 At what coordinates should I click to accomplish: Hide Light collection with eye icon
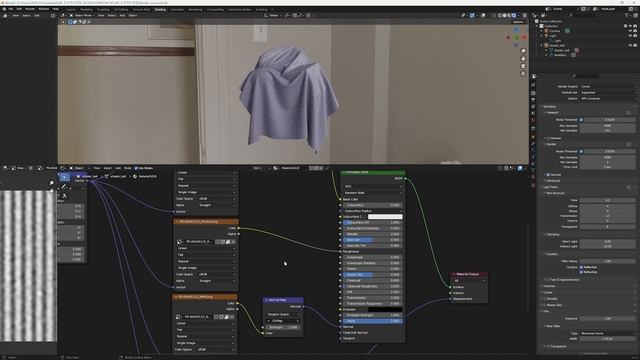(x=630, y=36)
